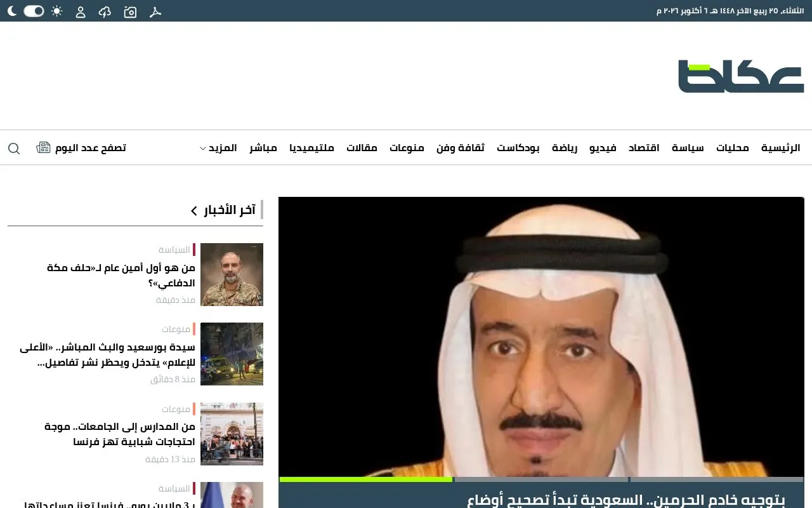Select the مباشر menu item
This screenshot has width=812, height=508.
click(263, 148)
